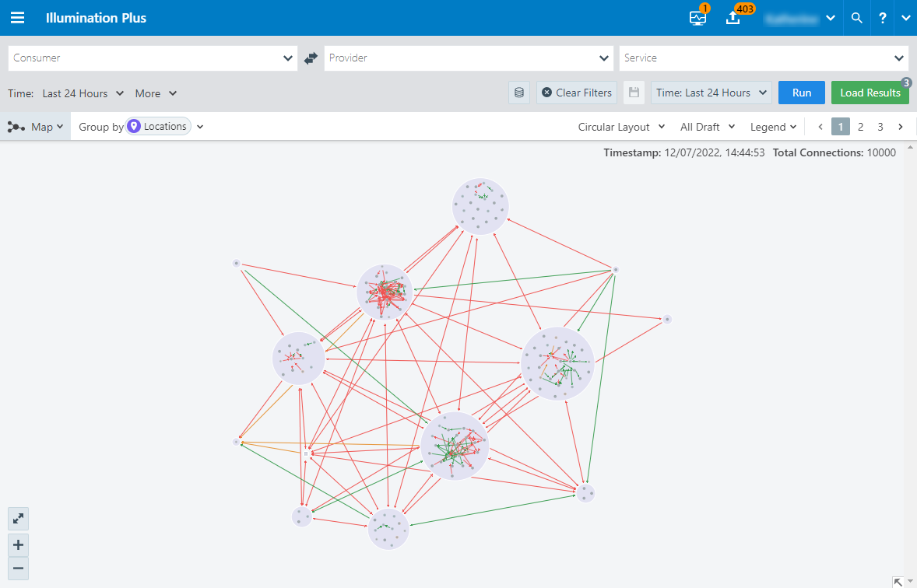Expand the Group by Locations chevron

(200, 126)
